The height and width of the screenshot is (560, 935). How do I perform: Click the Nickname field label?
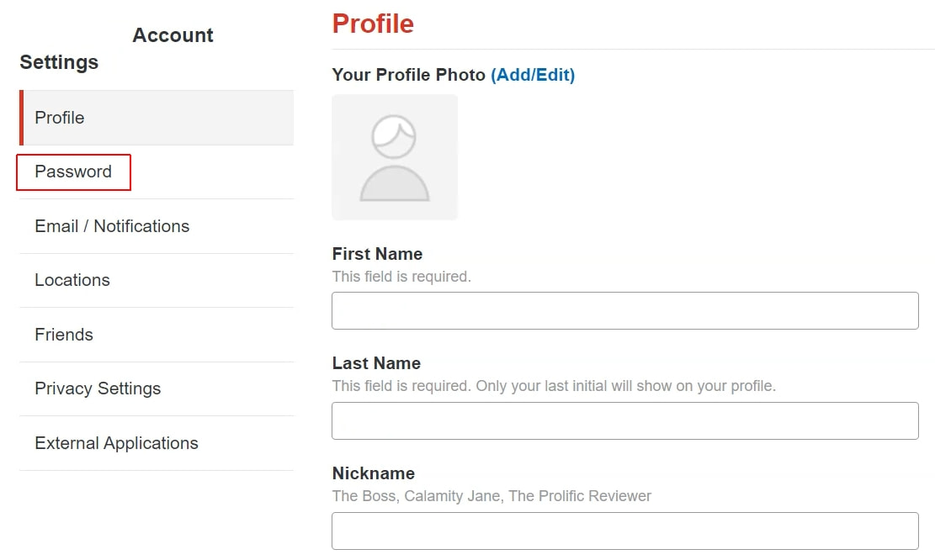pos(373,473)
